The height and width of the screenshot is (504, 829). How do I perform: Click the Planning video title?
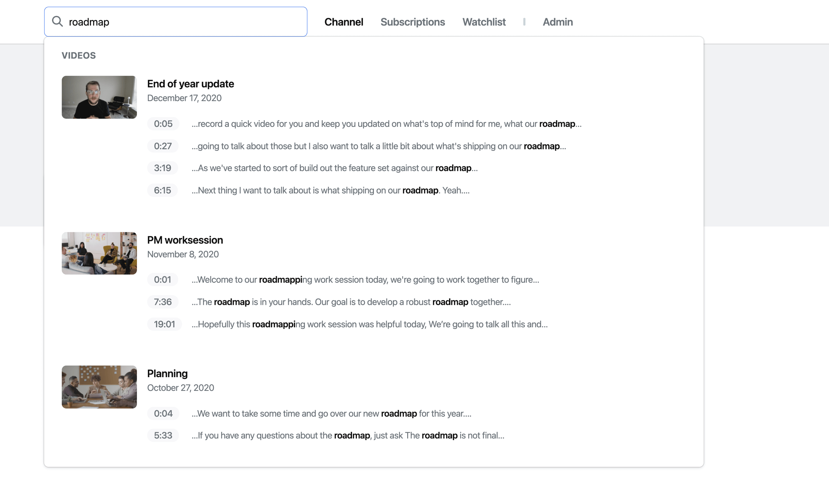click(167, 374)
